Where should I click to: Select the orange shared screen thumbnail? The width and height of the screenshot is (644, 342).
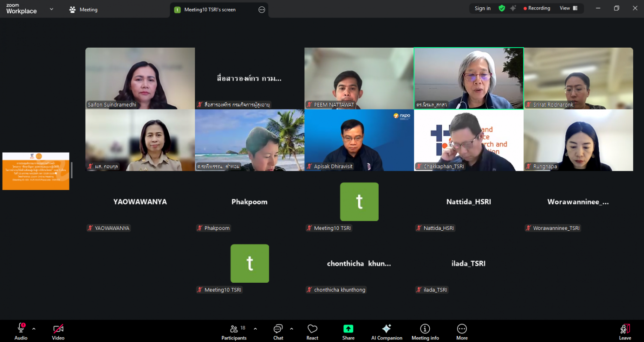[36, 171]
